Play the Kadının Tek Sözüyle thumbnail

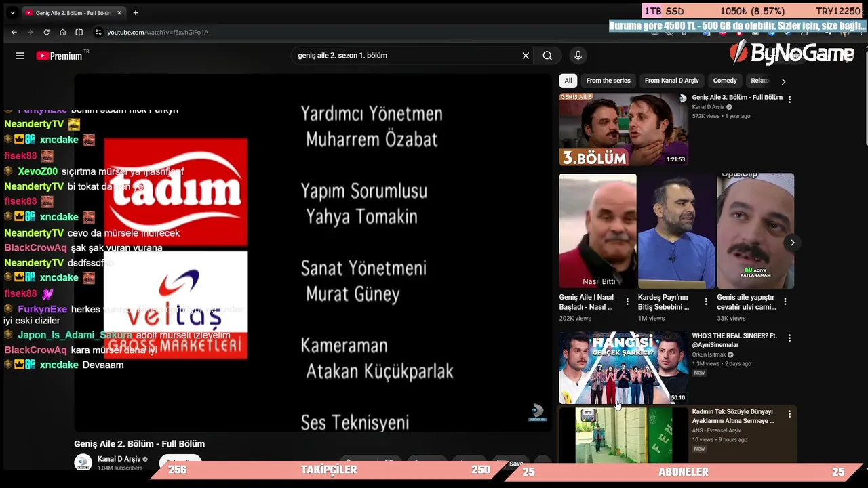(623, 435)
